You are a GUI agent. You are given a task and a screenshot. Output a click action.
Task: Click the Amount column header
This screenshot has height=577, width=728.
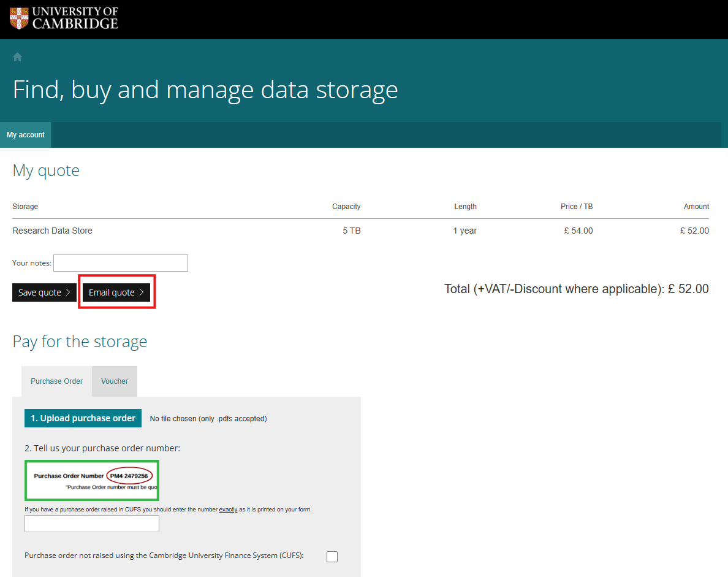click(696, 207)
